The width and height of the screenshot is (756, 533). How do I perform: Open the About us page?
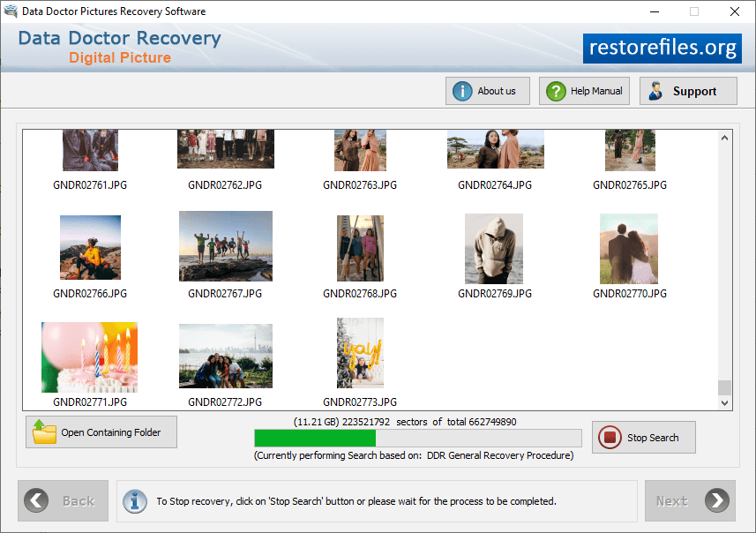488,91
